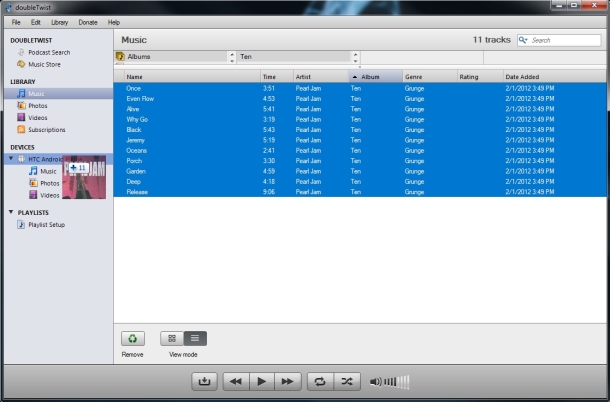Click Playlist Setup in sidebar
The height and width of the screenshot is (402, 610).
[x=47, y=225]
